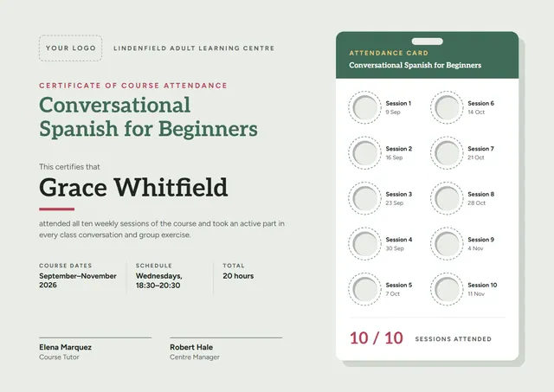Viewport: 554px width, 392px height.
Task: Click the punch circle for Session 1
Action: point(365,107)
